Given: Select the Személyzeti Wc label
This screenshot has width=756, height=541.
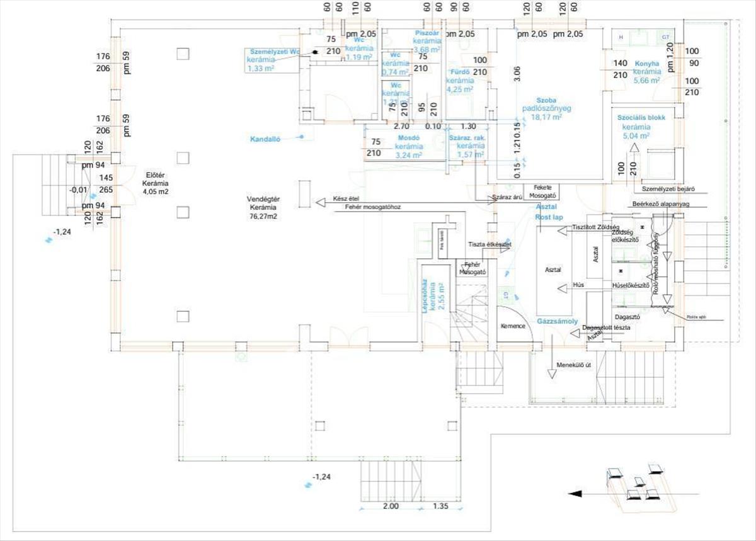Looking at the screenshot, I should pyautogui.click(x=273, y=51).
